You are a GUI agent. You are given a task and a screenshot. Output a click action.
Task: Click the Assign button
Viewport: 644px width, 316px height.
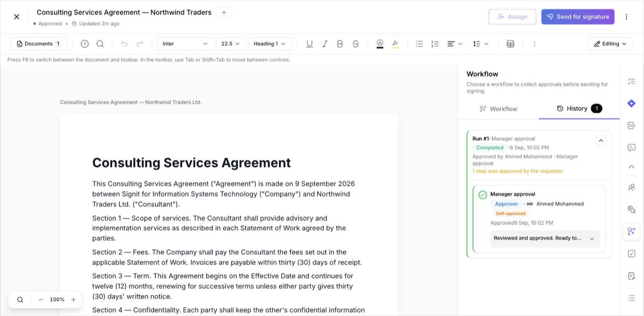click(512, 17)
